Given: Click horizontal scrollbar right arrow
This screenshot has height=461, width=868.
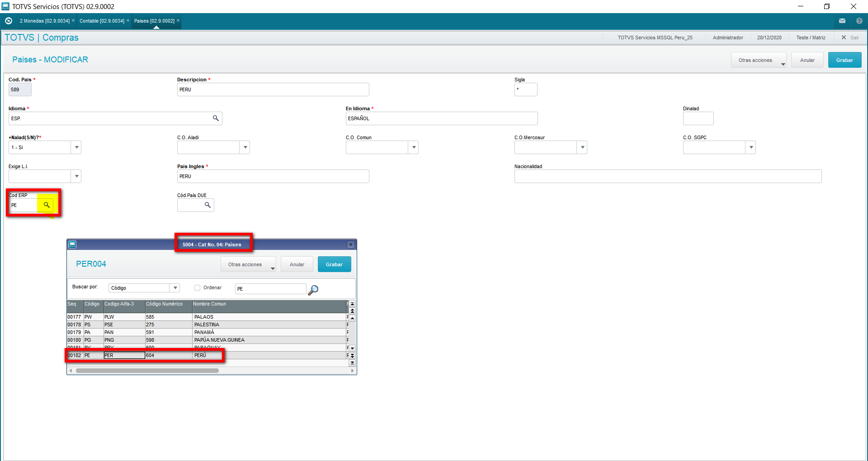Looking at the screenshot, I should 353,371.
